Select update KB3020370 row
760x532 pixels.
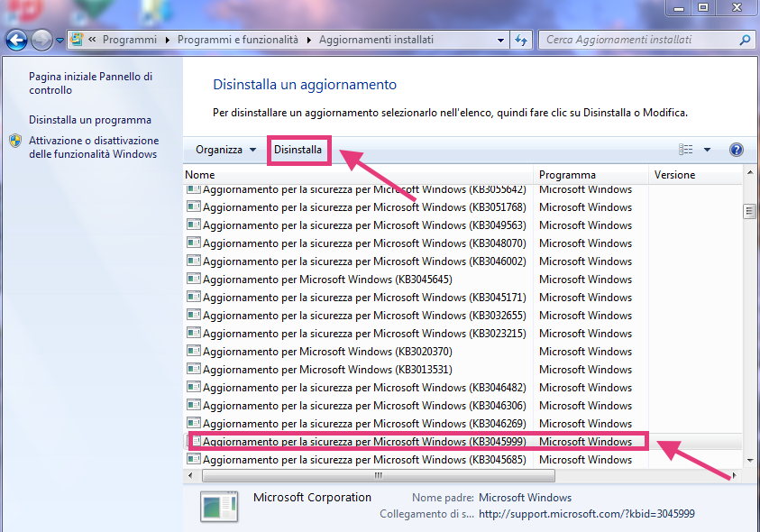click(x=462, y=351)
